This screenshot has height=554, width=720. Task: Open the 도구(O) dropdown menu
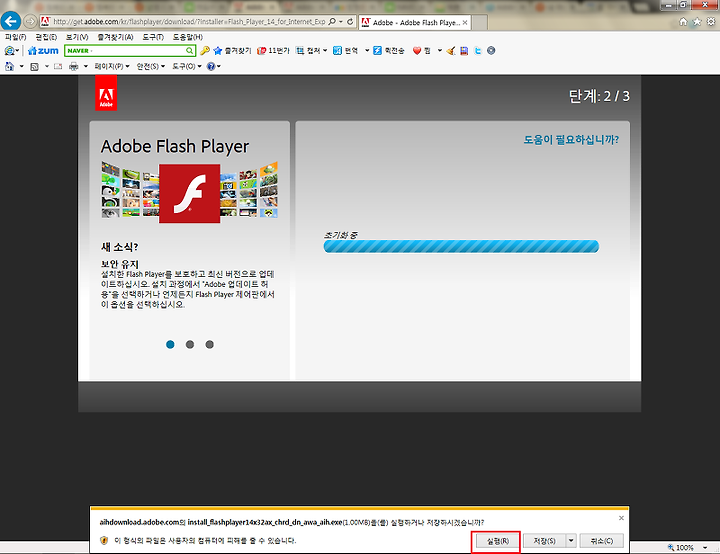(187, 67)
